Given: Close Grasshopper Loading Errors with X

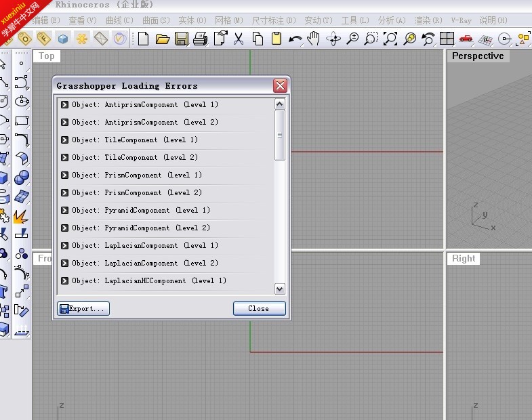Looking at the screenshot, I should [x=281, y=86].
